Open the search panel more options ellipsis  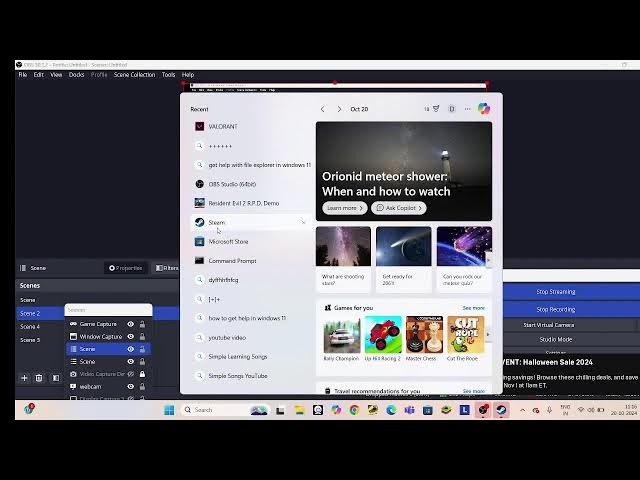click(x=468, y=108)
